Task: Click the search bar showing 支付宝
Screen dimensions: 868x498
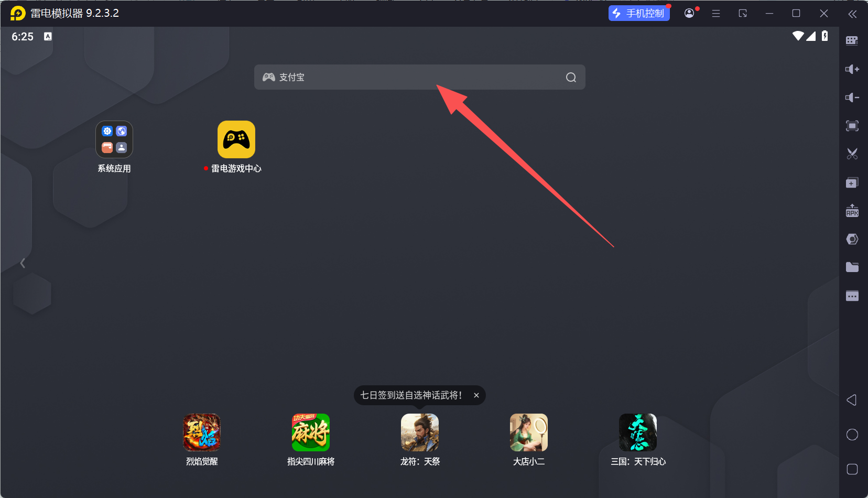Action: [x=419, y=77]
